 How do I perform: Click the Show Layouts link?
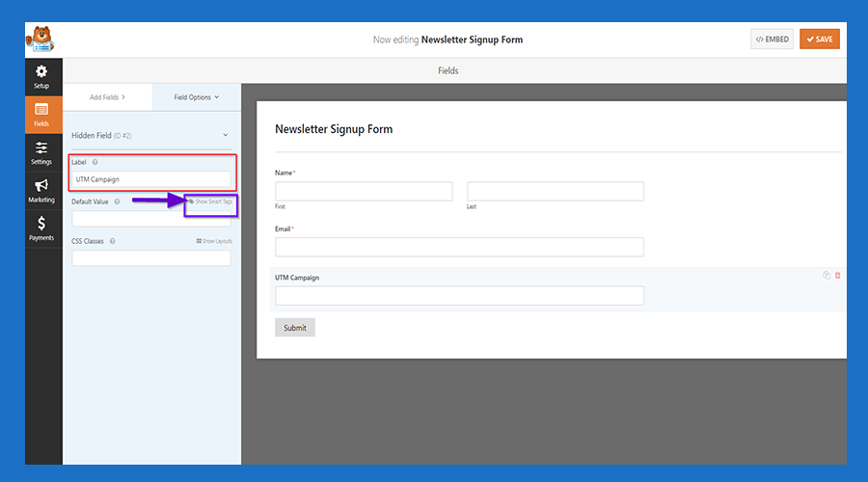pyautogui.click(x=214, y=241)
